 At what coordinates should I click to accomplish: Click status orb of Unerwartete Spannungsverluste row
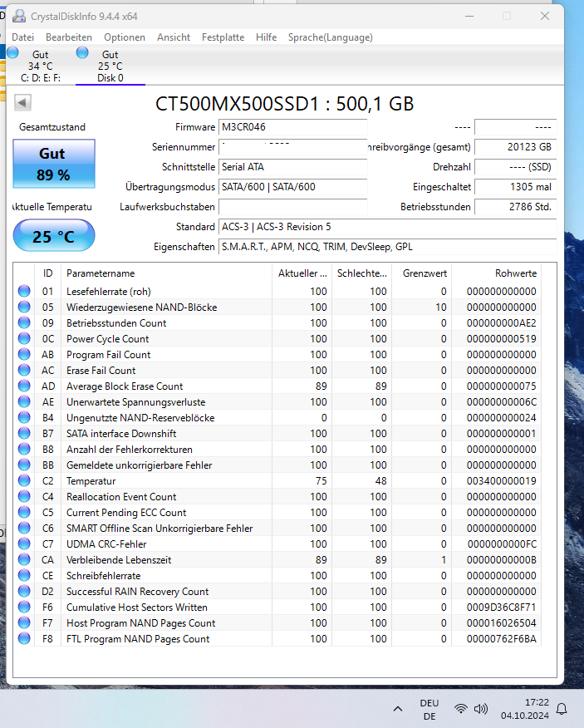(24, 401)
